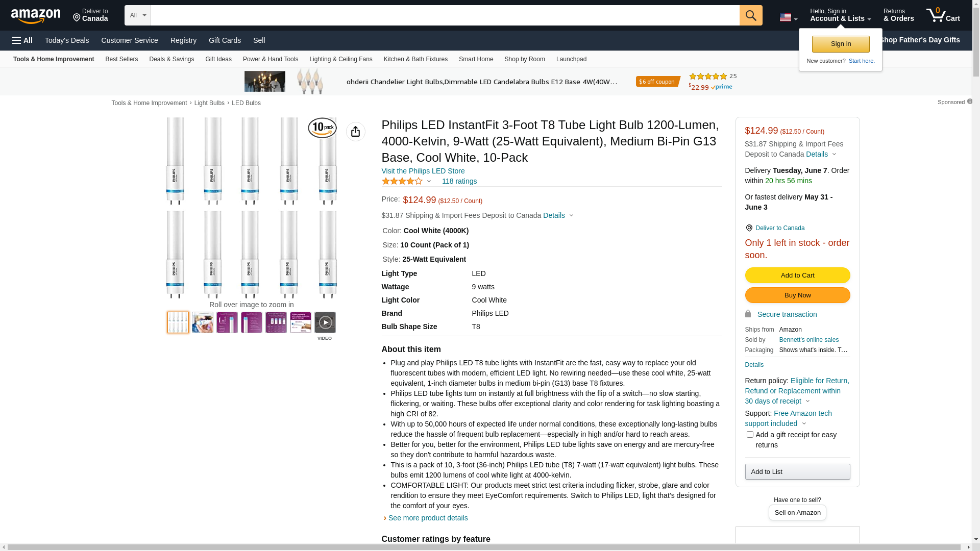Open the All search category dropdown

pyautogui.click(x=137, y=15)
